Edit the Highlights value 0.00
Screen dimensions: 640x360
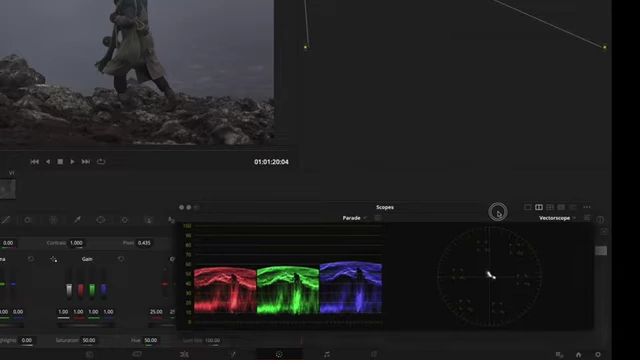point(27,340)
